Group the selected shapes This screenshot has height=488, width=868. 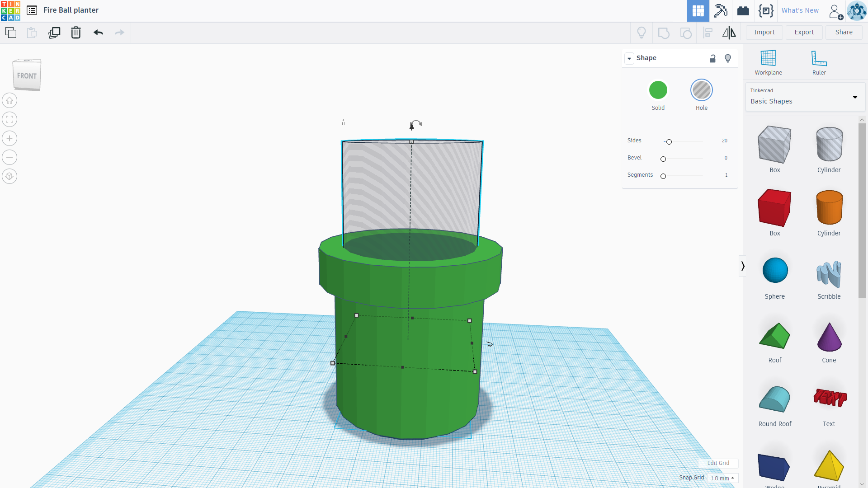(664, 33)
